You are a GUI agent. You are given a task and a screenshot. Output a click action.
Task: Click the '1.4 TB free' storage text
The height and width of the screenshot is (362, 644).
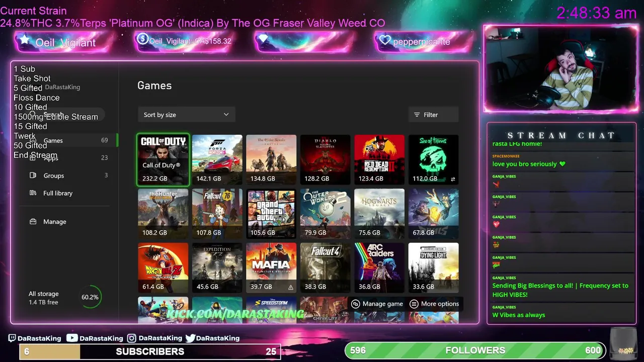pyautogui.click(x=43, y=302)
